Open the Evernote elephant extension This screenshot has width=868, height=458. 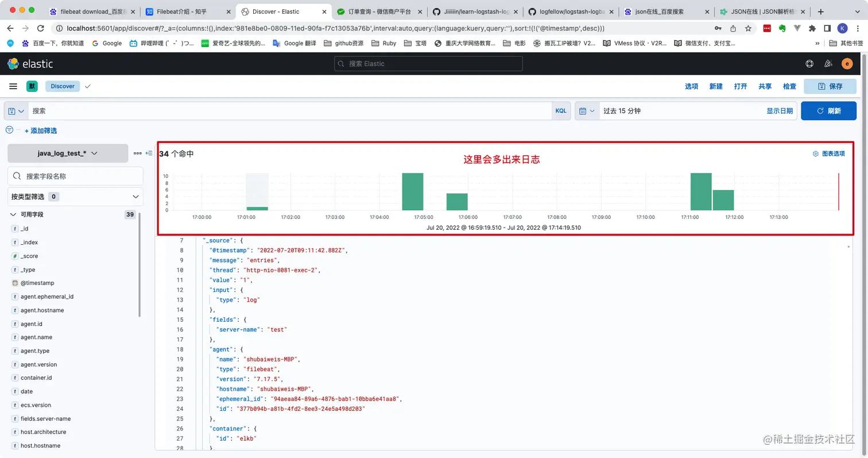[x=782, y=28]
